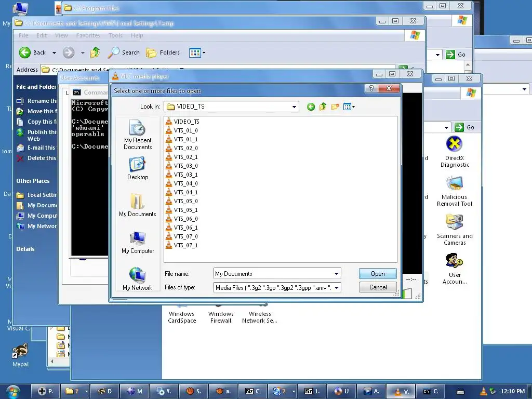Open My Recent Documents in file dialog sidebar
This screenshot has width=532, height=399.
137,135
